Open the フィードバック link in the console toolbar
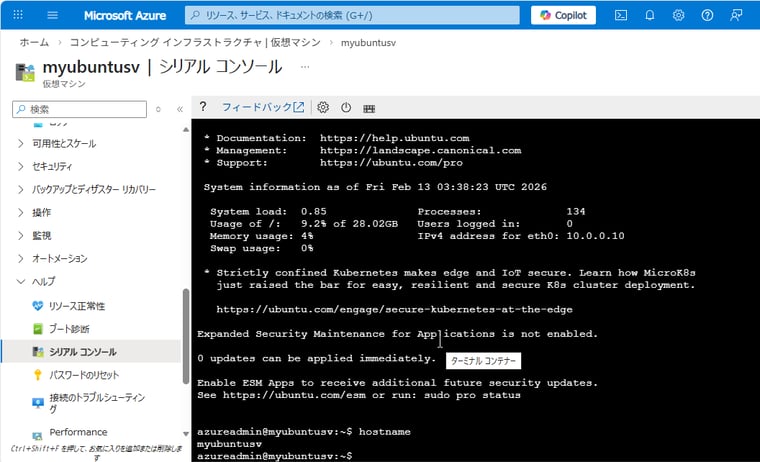The height and width of the screenshot is (462, 760). click(x=263, y=107)
